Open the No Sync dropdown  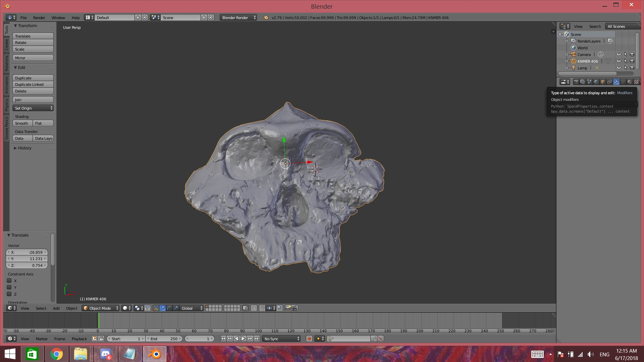coord(281,339)
